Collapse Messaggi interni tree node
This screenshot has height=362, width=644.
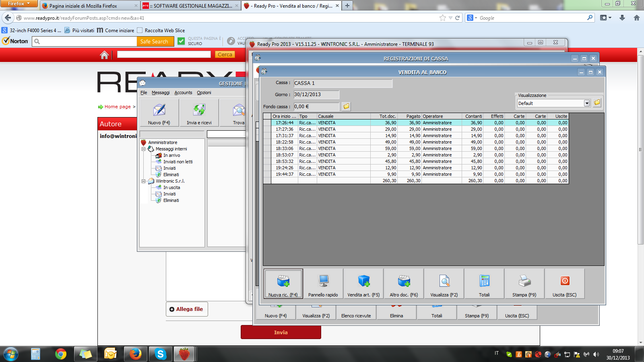[x=144, y=149]
